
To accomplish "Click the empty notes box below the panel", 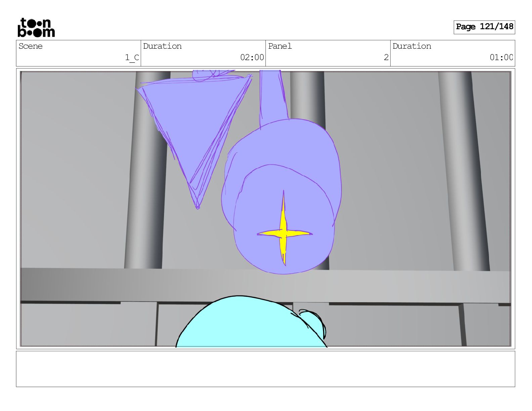I will [265, 369].
